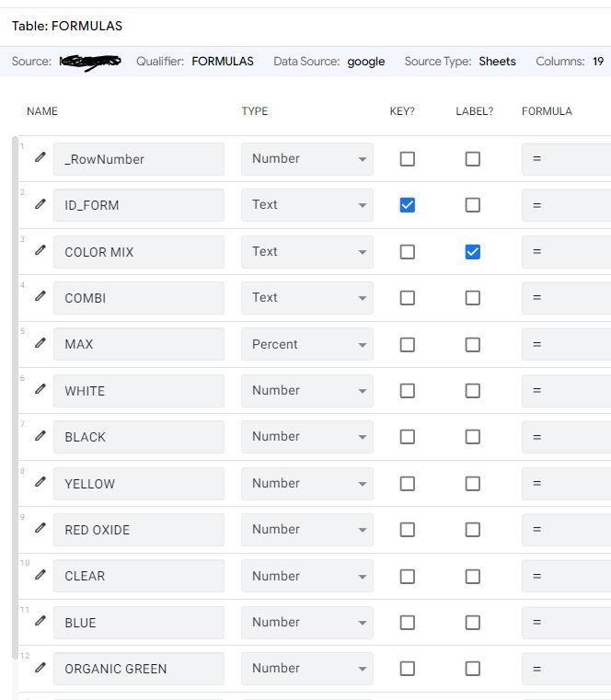Screen dimensions: 611x700
Task: Edit the _RowNumber column with pencil icon
Action: [40, 156]
